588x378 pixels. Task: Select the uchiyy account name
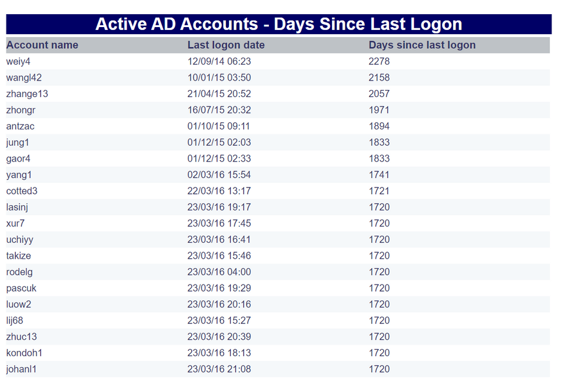point(20,240)
